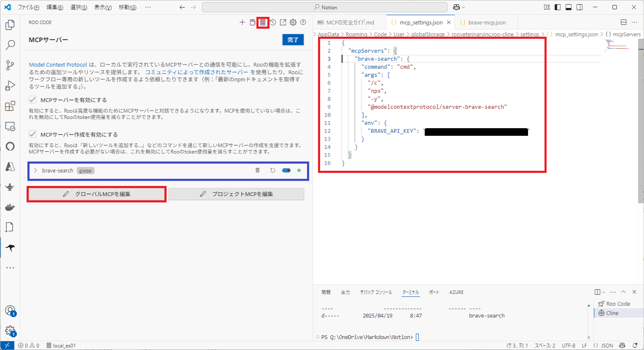Click グローバルMCPを編集 button

point(97,194)
